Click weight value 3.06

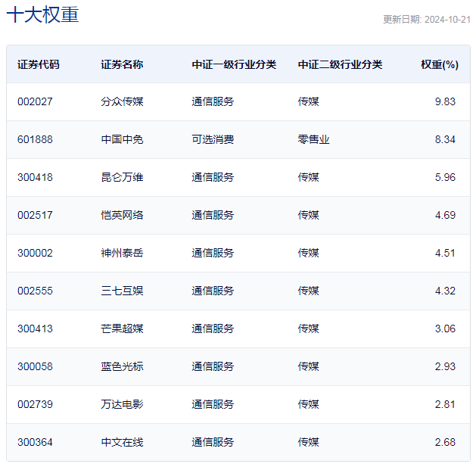pos(445,328)
